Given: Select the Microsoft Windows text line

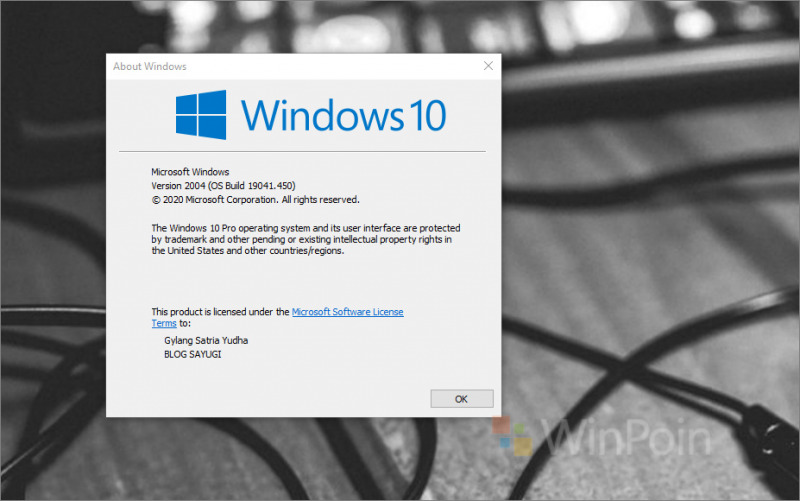Looking at the screenshot, I should pos(190,172).
